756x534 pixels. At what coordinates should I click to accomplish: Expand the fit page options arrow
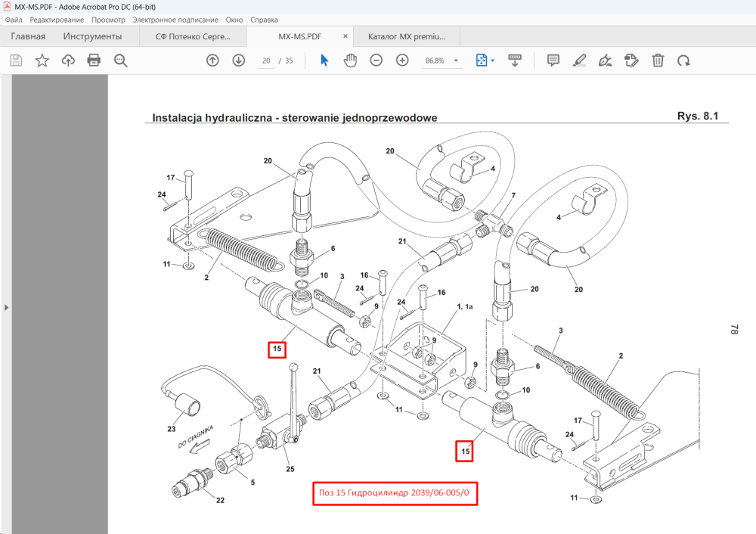pyautogui.click(x=493, y=61)
